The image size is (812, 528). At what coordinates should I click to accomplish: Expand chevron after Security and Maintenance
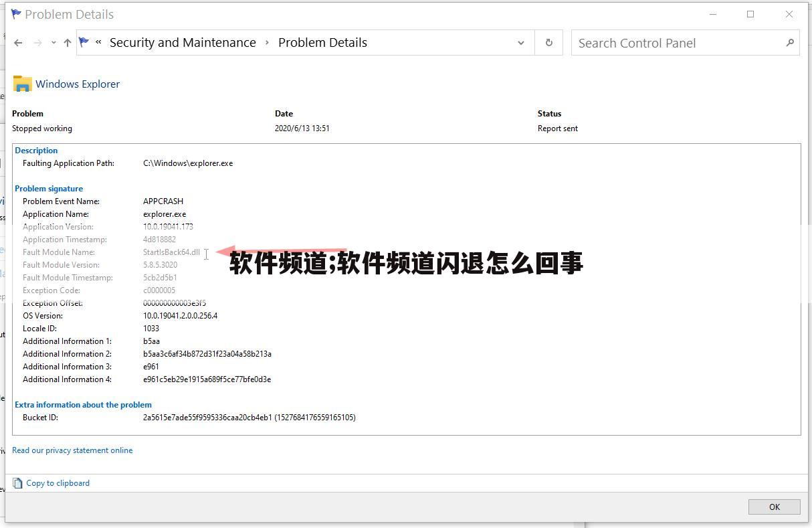267,43
